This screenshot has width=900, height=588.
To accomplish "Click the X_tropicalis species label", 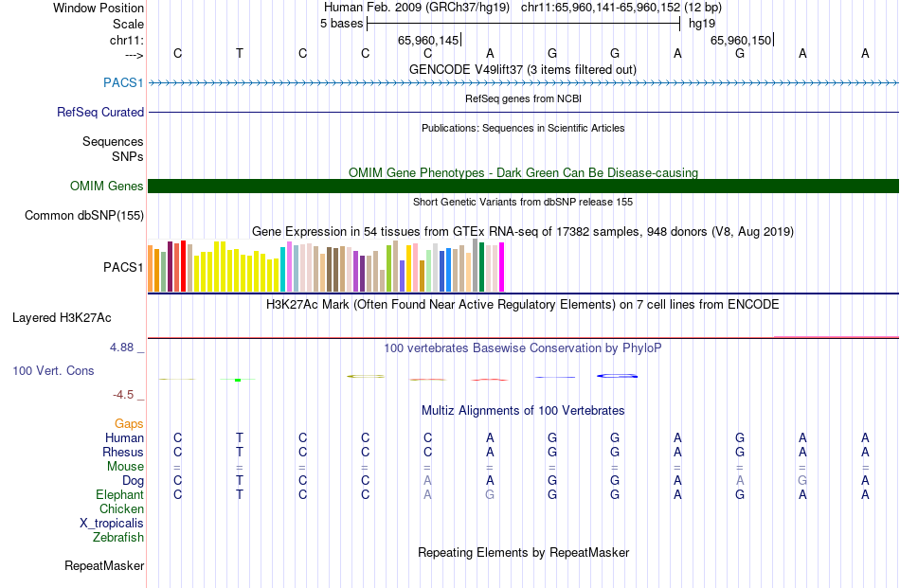I will (112, 524).
